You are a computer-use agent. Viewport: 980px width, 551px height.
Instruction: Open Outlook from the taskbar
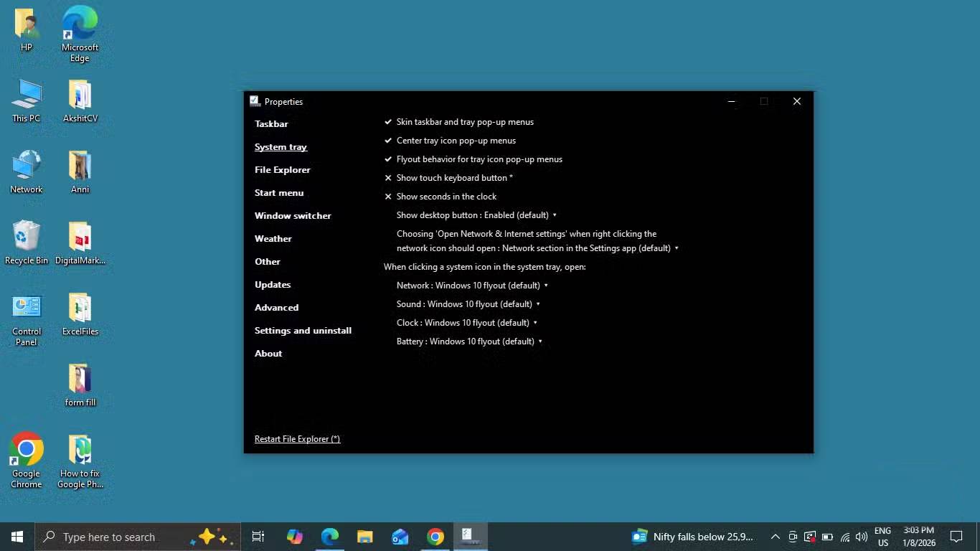(400, 537)
